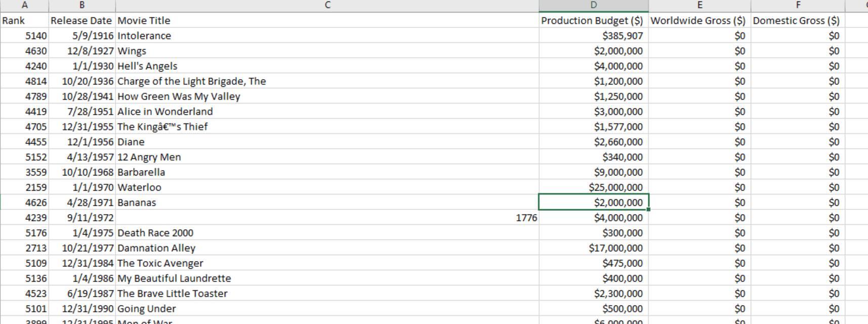Select How Green Was My Valley cell
The width and height of the screenshot is (868, 324).
point(327,96)
